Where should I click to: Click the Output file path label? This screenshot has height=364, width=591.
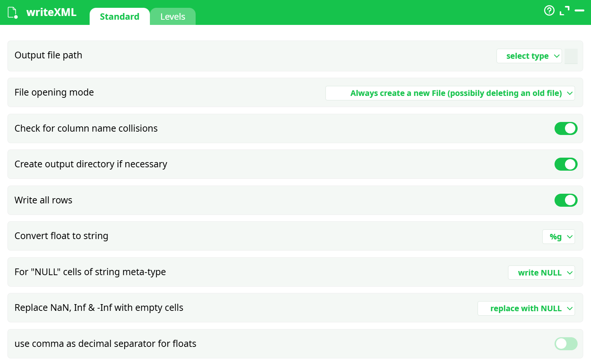coord(48,55)
